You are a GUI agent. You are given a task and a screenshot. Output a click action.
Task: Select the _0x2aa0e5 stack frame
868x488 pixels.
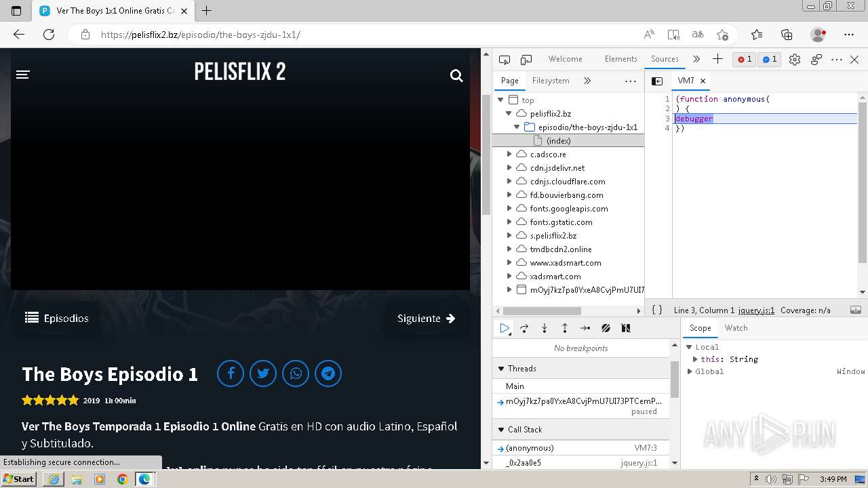point(581,462)
